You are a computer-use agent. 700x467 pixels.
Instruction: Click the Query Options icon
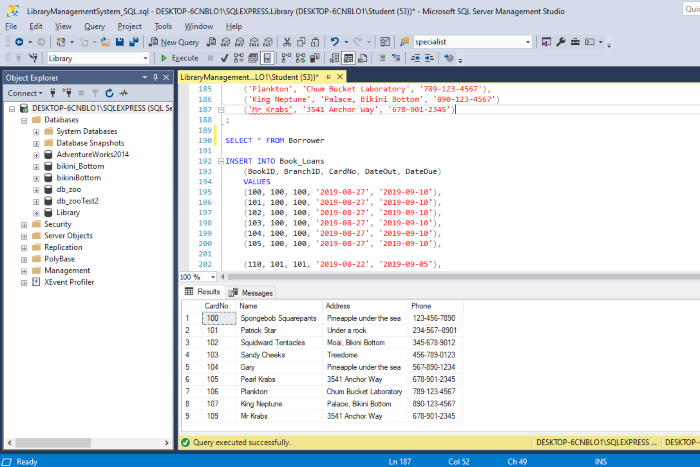coord(253,58)
